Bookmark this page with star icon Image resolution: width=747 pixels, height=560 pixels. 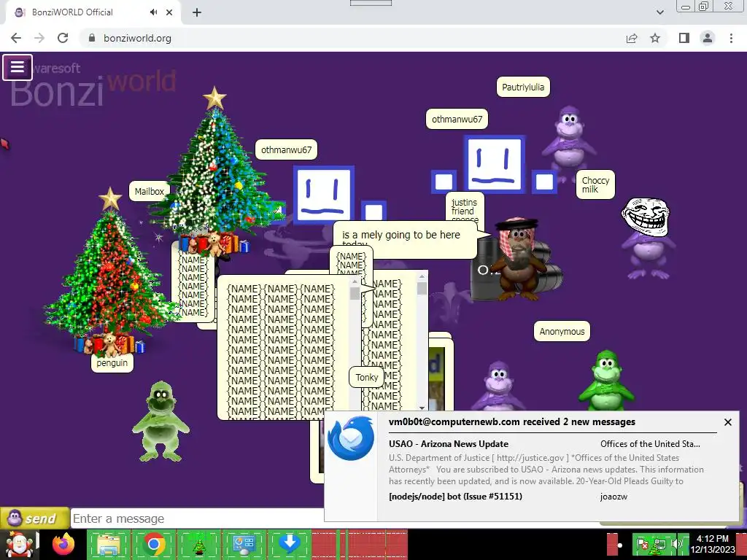655,38
